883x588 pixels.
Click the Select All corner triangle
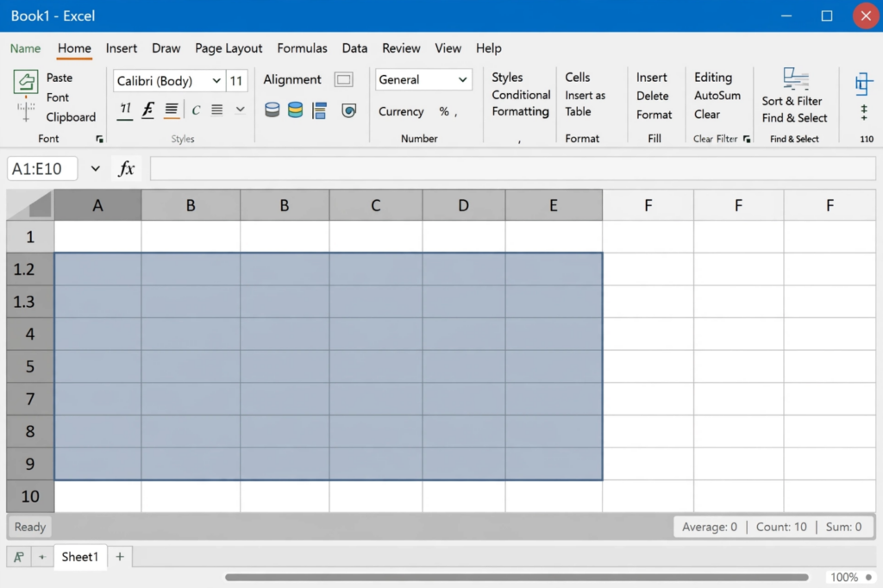[30, 204]
